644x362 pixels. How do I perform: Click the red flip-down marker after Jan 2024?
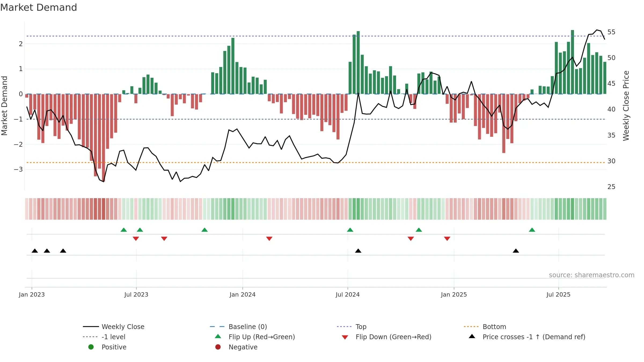click(x=269, y=239)
